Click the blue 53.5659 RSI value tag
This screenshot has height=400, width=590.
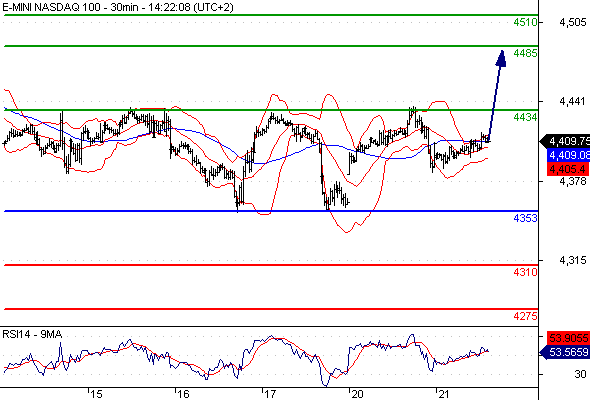(565, 352)
